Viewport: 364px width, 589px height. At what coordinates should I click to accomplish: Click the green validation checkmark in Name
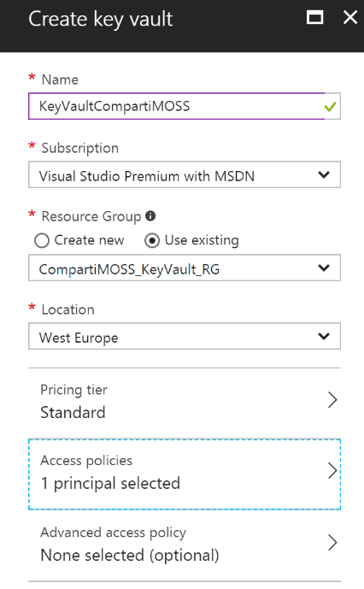pyautogui.click(x=330, y=107)
